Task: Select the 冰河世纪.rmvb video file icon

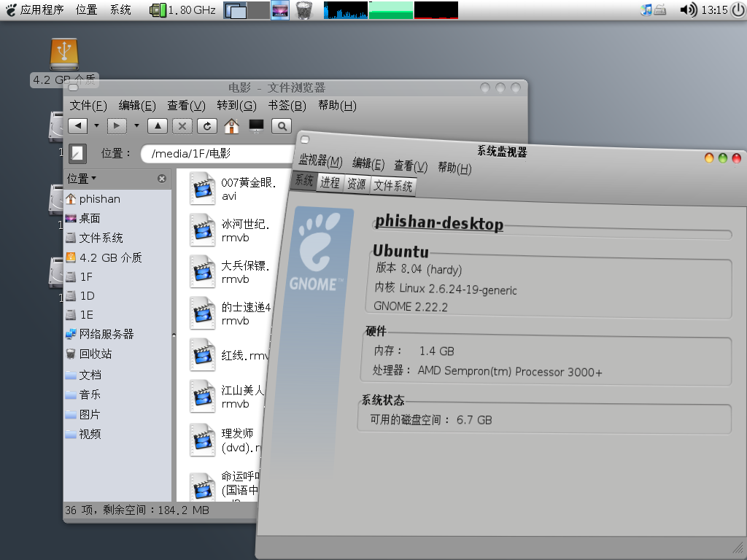Action: coord(203,230)
